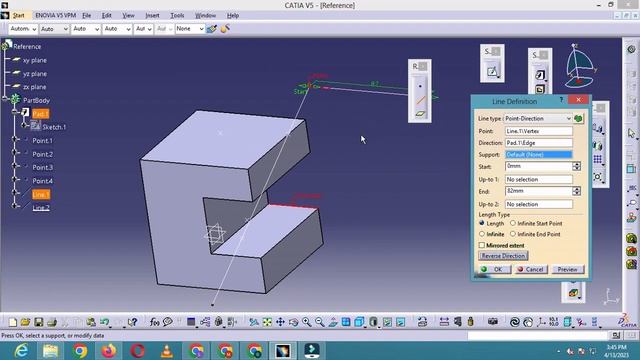Screen dimensions: 640x360
Task: Click the Zoom Out magnifier icon
Action: (320, 322)
